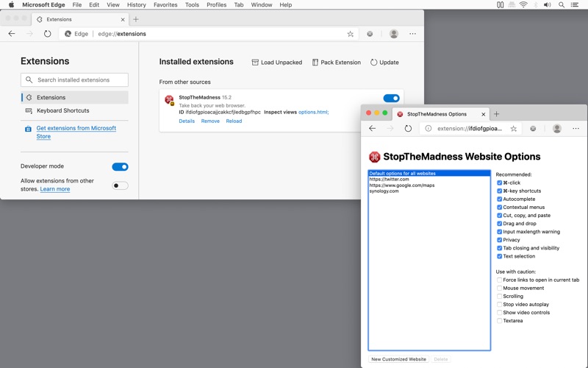Enable Mouse movement option
588x368 pixels.
pyautogui.click(x=500, y=288)
